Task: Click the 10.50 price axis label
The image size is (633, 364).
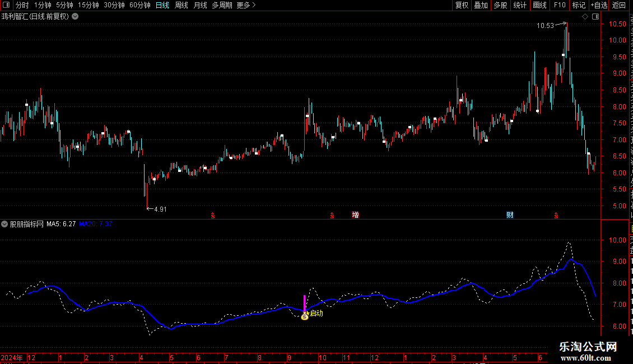Action: [617, 24]
